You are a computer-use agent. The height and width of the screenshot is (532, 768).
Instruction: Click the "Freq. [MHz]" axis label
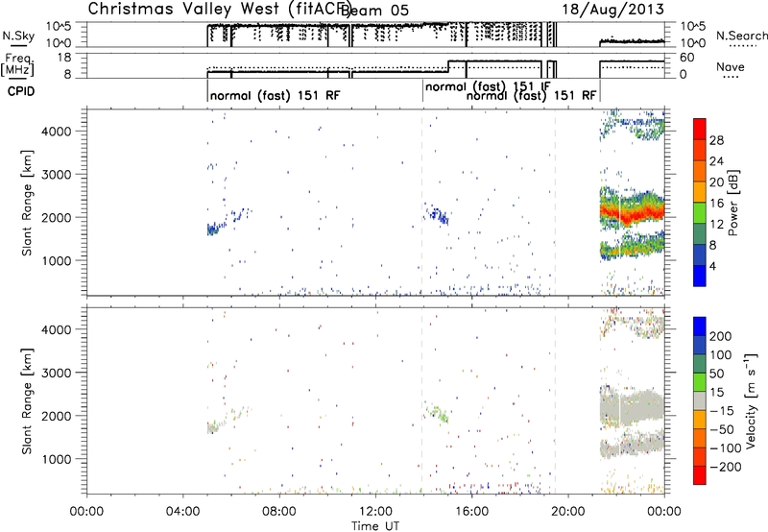coord(18,65)
